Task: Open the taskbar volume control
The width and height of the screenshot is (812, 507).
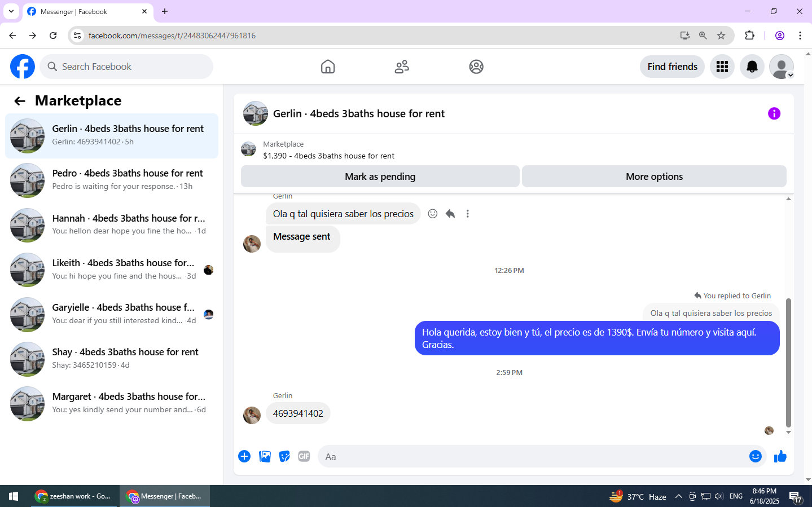Action: tap(719, 496)
